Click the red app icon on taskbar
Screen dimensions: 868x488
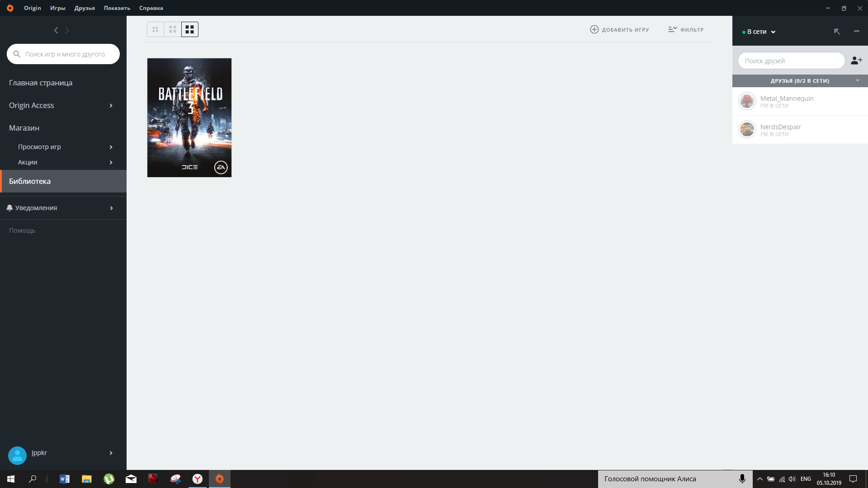click(x=153, y=479)
